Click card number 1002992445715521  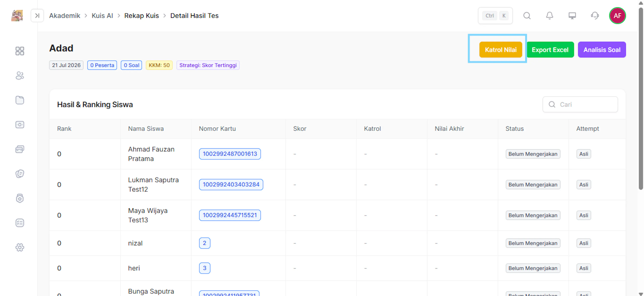[x=230, y=215]
